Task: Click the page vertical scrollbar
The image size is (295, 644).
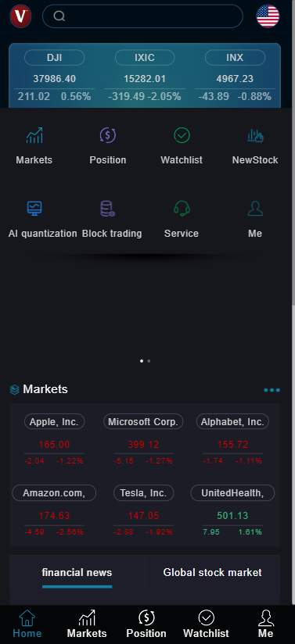Action: [x=293, y=152]
